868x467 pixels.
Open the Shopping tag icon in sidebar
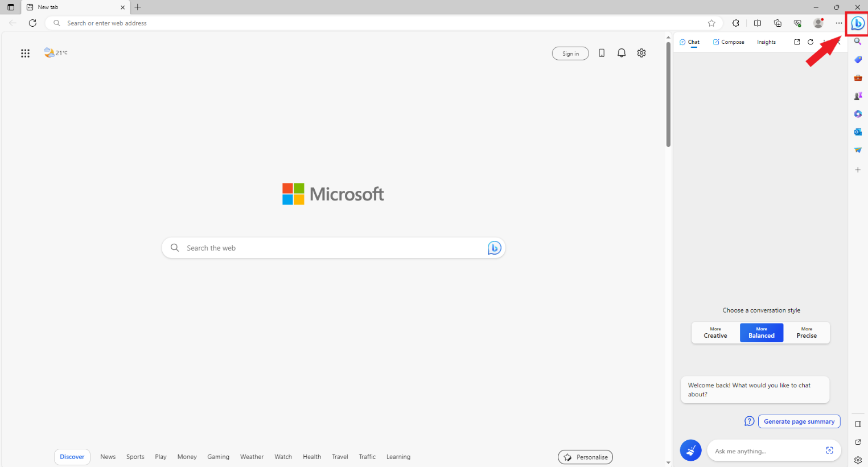pos(858,60)
